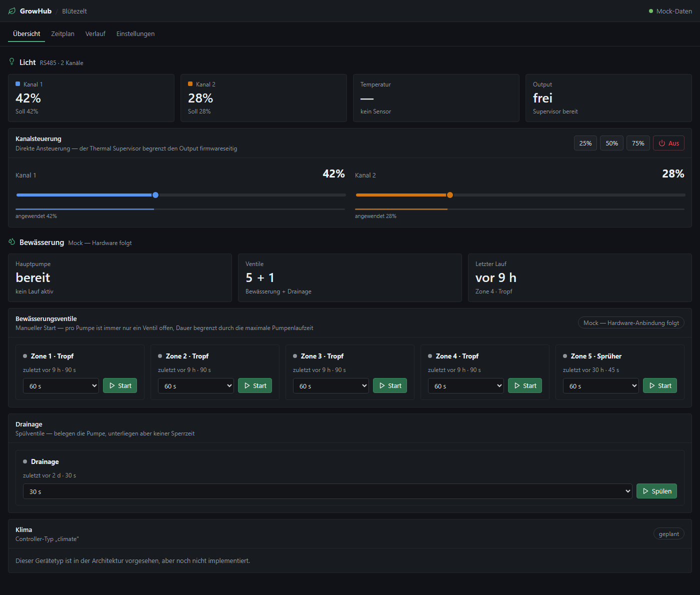Click the Output frei status card

608,98
